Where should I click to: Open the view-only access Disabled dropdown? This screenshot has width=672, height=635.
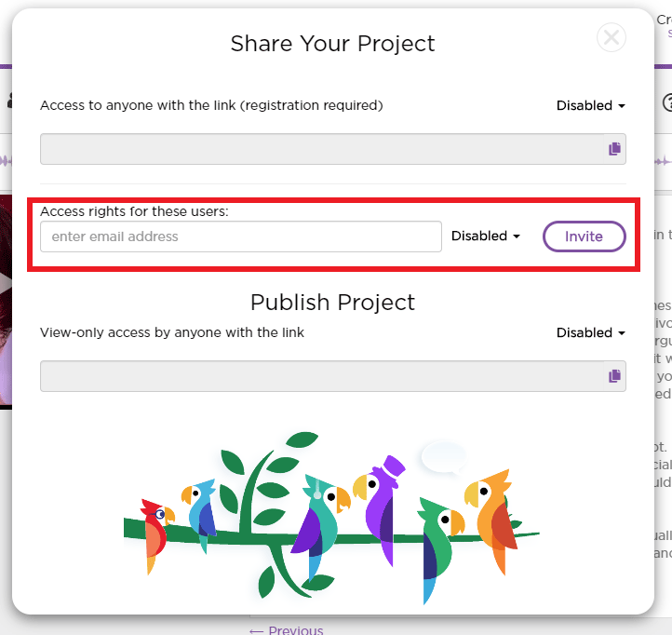(591, 332)
